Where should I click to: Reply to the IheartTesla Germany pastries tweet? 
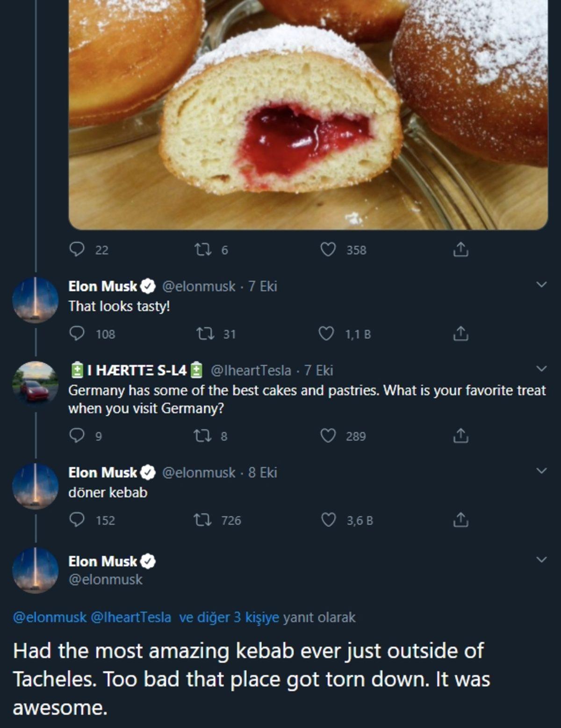click(76, 436)
